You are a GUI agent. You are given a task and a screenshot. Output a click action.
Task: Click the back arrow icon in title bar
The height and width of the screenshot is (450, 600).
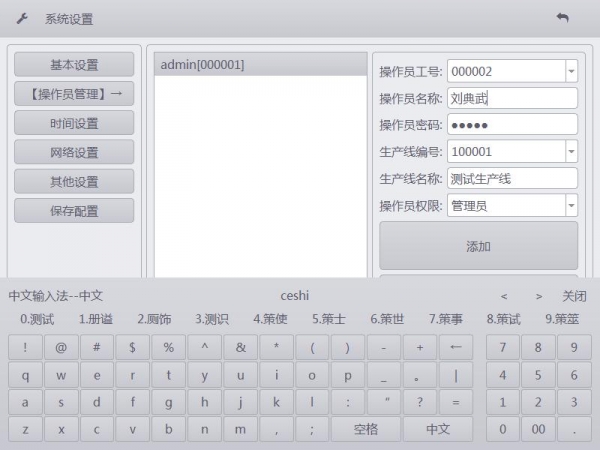(562, 18)
